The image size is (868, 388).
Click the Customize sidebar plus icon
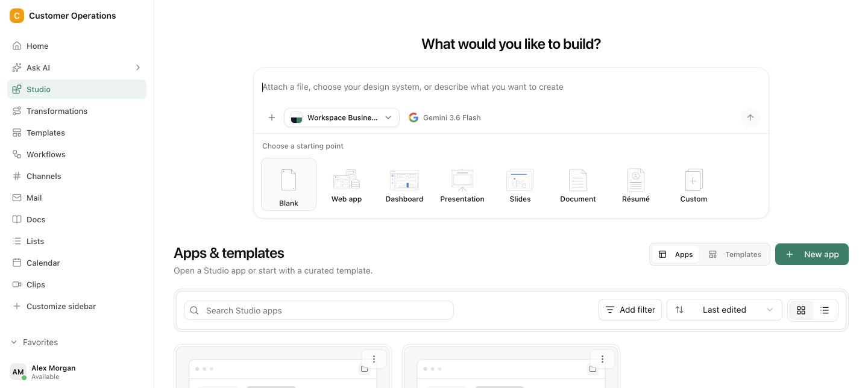pyautogui.click(x=17, y=306)
